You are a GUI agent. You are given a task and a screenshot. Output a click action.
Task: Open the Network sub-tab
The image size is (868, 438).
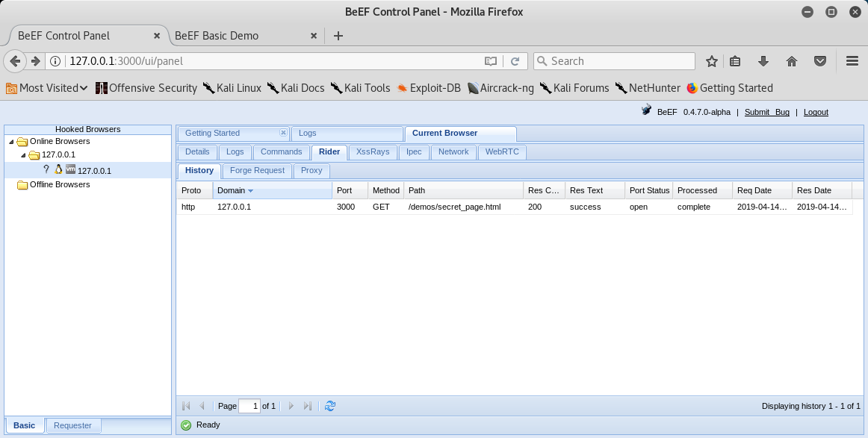pyautogui.click(x=453, y=152)
